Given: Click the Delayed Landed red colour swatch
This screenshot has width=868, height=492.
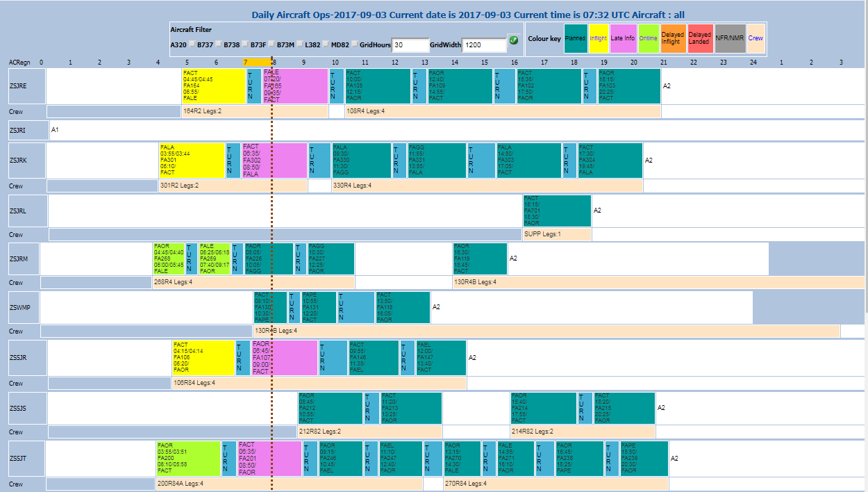Looking at the screenshot, I should click(x=699, y=38).
